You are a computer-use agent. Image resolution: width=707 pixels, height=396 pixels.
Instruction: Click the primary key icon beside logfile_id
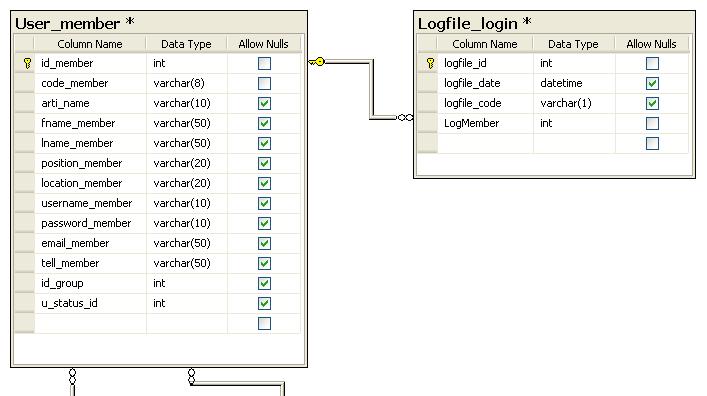point(430,63)
